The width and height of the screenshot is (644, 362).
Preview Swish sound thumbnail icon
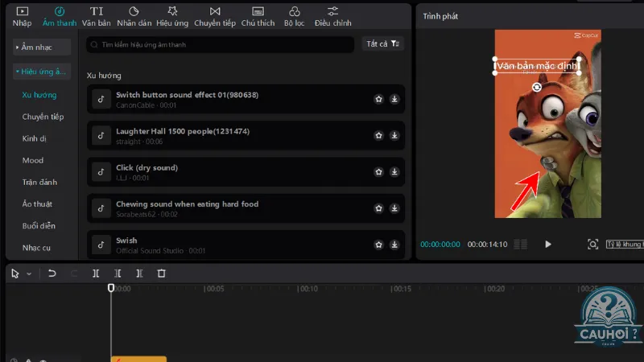click(x=101, y=245)
